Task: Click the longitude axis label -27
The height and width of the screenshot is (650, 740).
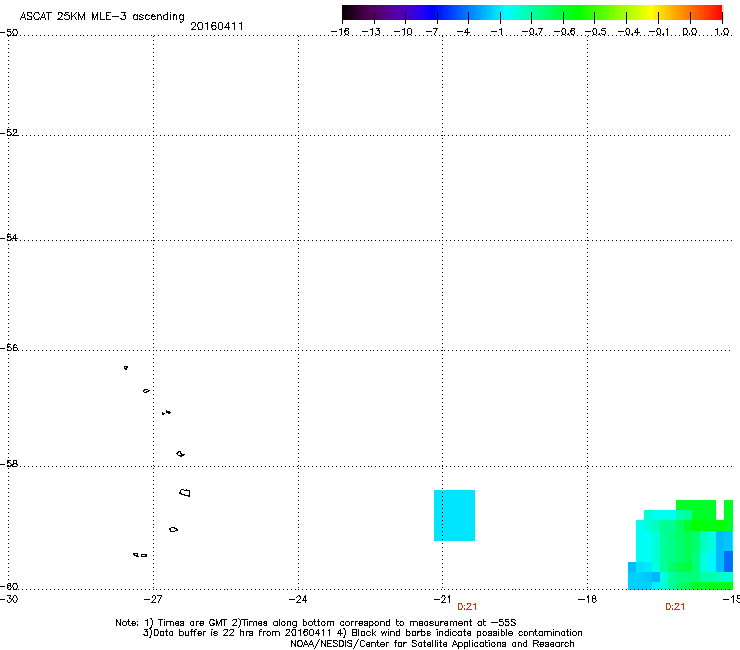Action: (x=153, y=599)
